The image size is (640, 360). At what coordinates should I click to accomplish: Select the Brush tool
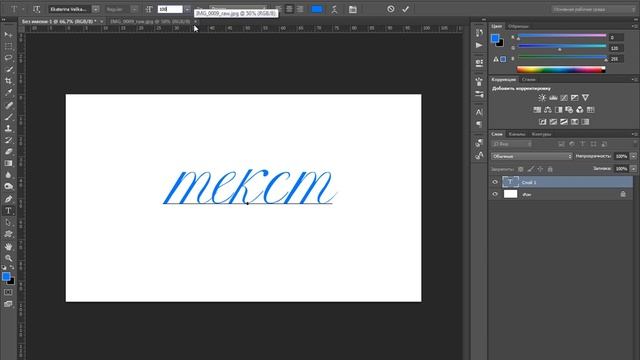pos(8,117)
